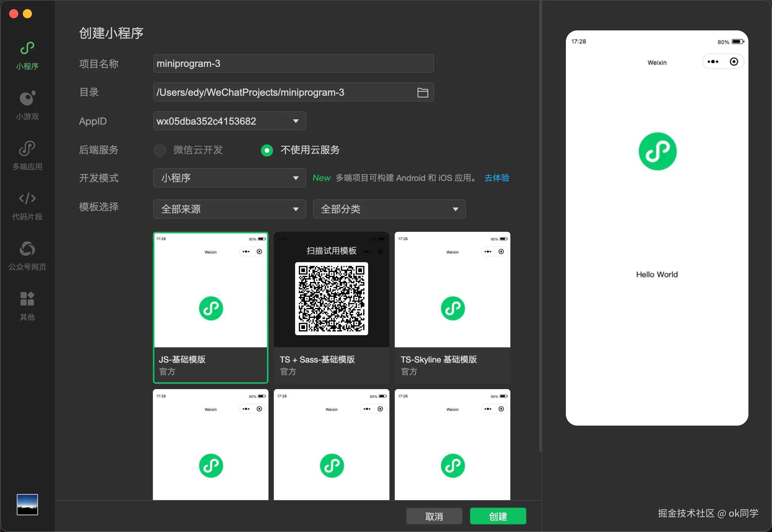Select the 微信云开发 radio button
772x532 pixels.
point(160,150)
